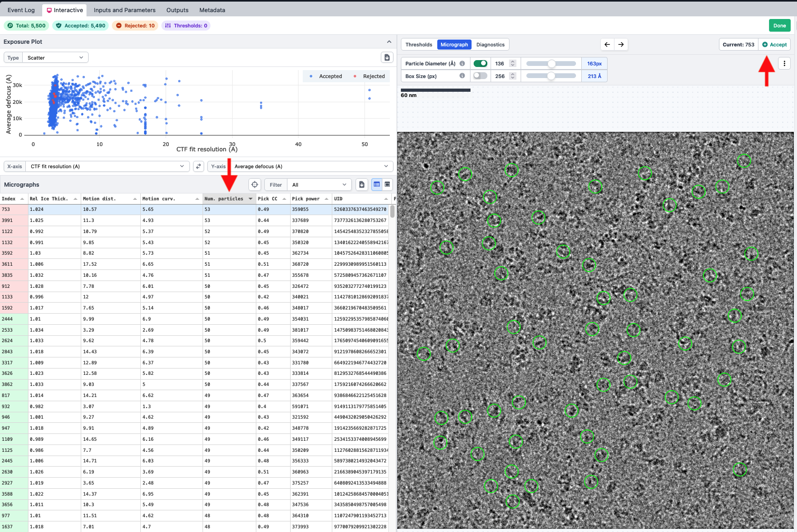Show info for Box Size setting

point(462,76)
